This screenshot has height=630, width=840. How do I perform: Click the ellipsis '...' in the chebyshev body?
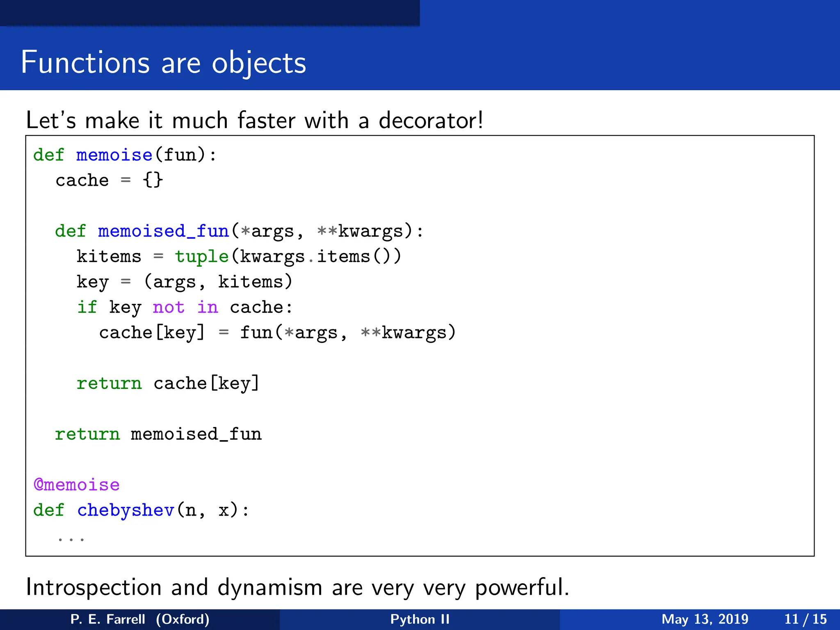coord(71,539)
